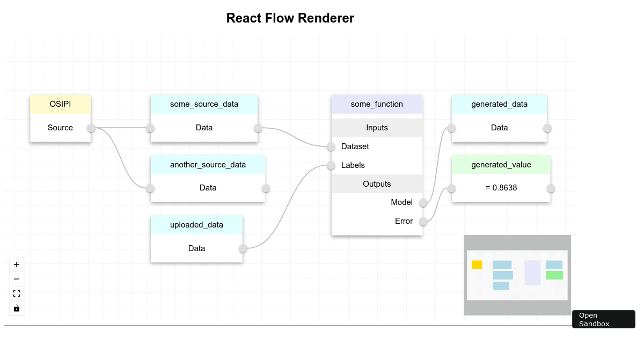Click the zoom out icon on the controls panel
Screen dimensions: 644x338
click(16, 278)
